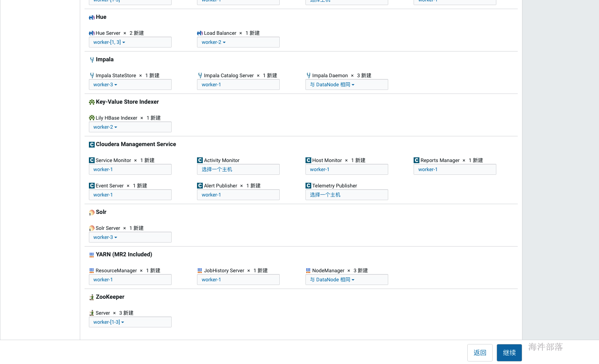This screenshot has height=364, width=599.
Task: Open ZooKeeper Server host dropdown worker-[1-3]
Action: tap(130, 322)
